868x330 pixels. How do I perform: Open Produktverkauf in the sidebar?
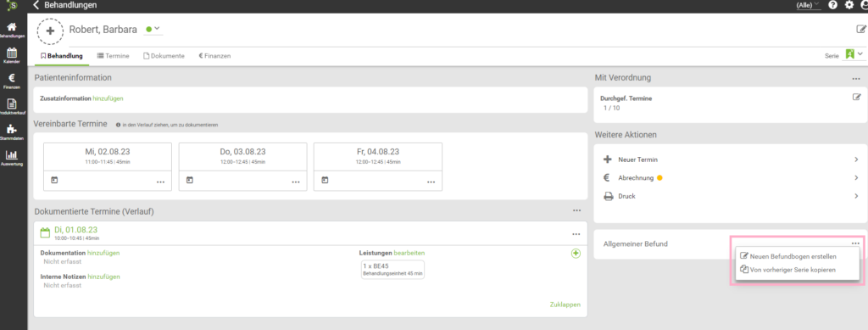12,106
